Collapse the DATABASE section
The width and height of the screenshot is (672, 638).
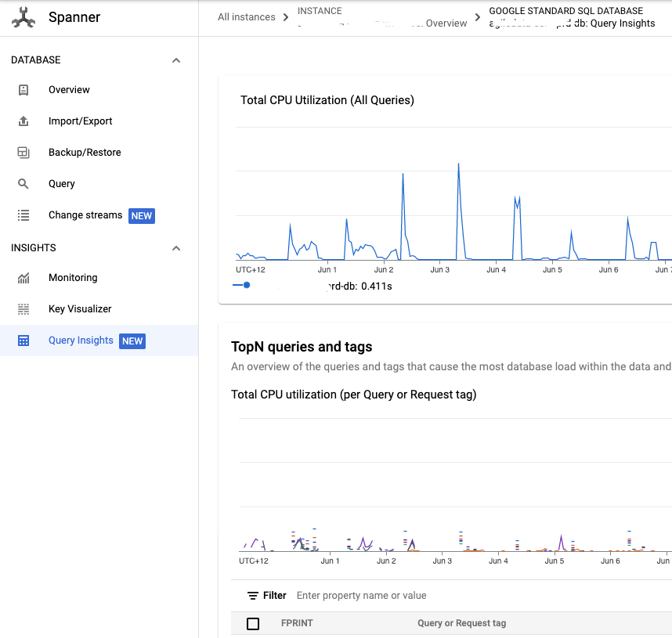point(176,60)
